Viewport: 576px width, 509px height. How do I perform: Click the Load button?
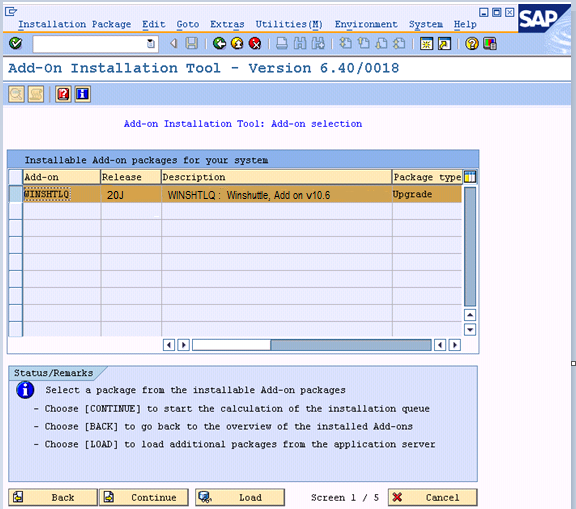click(x=240, y=497)
